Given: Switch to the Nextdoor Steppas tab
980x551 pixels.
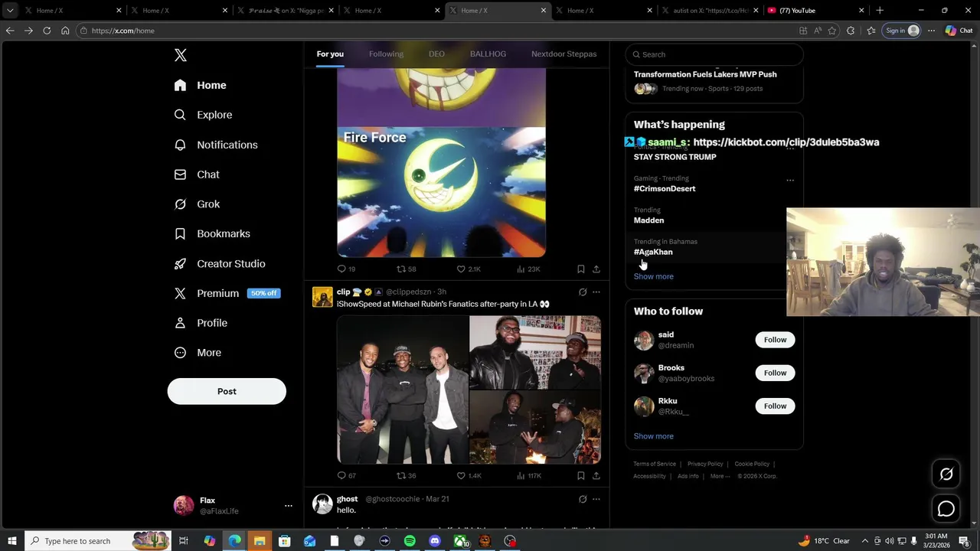Looking at the screenshot, I should 563,54.
